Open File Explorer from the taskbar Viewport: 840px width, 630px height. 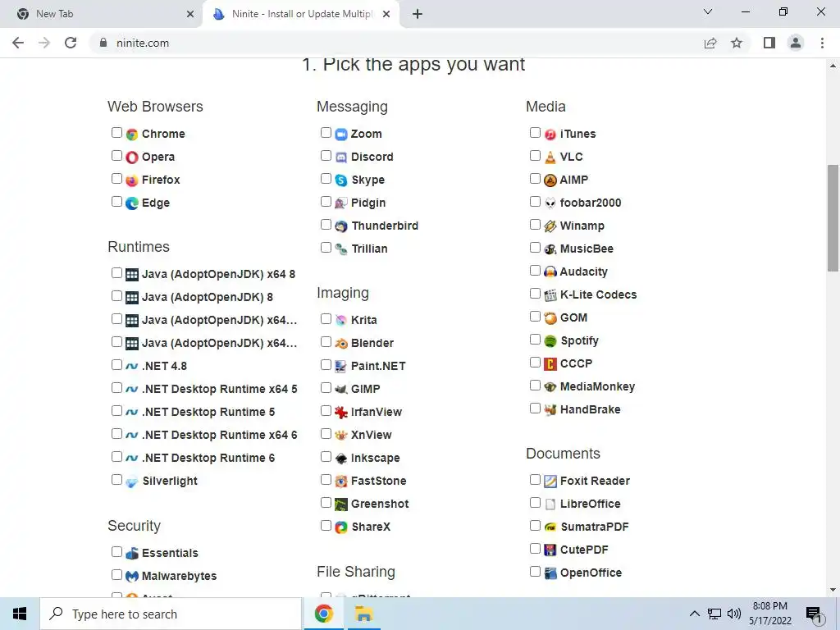(x=363, y=614)
